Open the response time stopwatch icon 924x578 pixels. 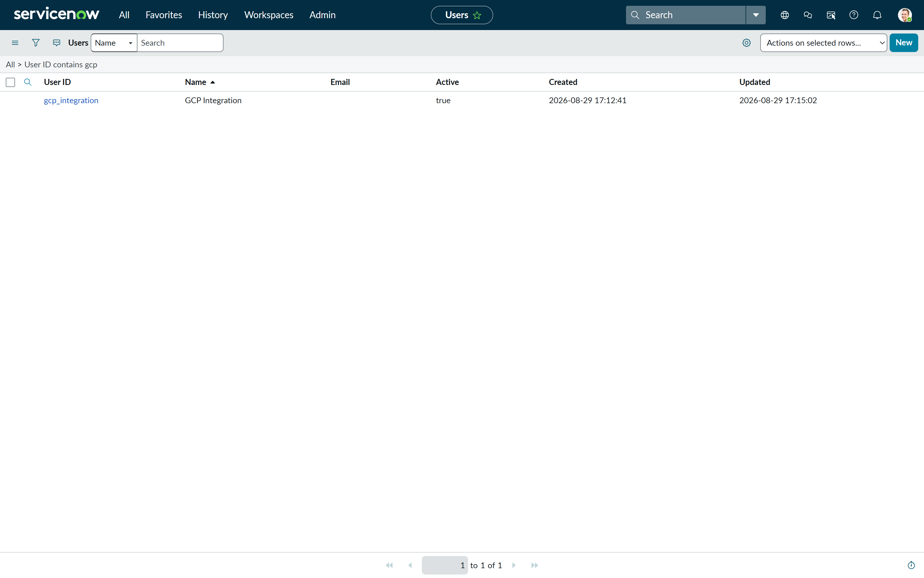[x=911, y=565]
